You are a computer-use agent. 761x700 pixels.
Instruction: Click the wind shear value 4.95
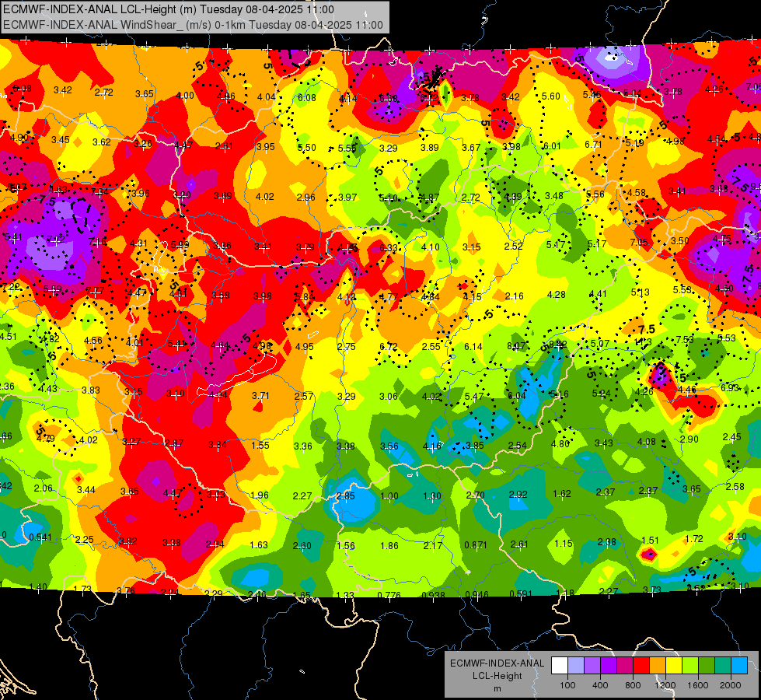[x=304, y=346]
